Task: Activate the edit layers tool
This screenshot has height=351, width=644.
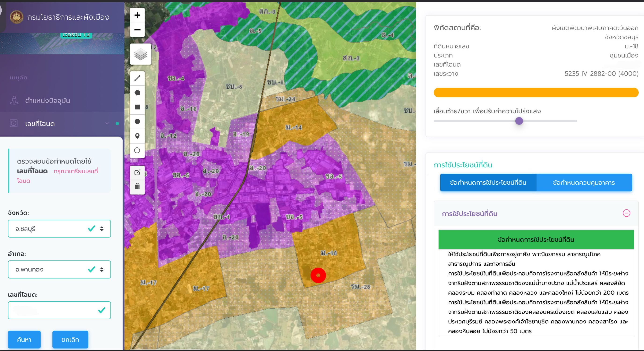Action: pyautogui.click(x=137, y=172)
